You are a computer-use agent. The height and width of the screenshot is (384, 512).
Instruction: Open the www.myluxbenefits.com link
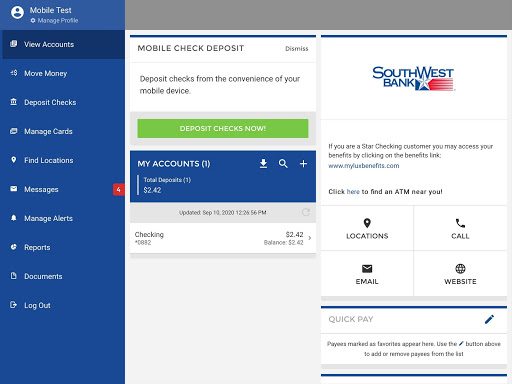point(364,166)
